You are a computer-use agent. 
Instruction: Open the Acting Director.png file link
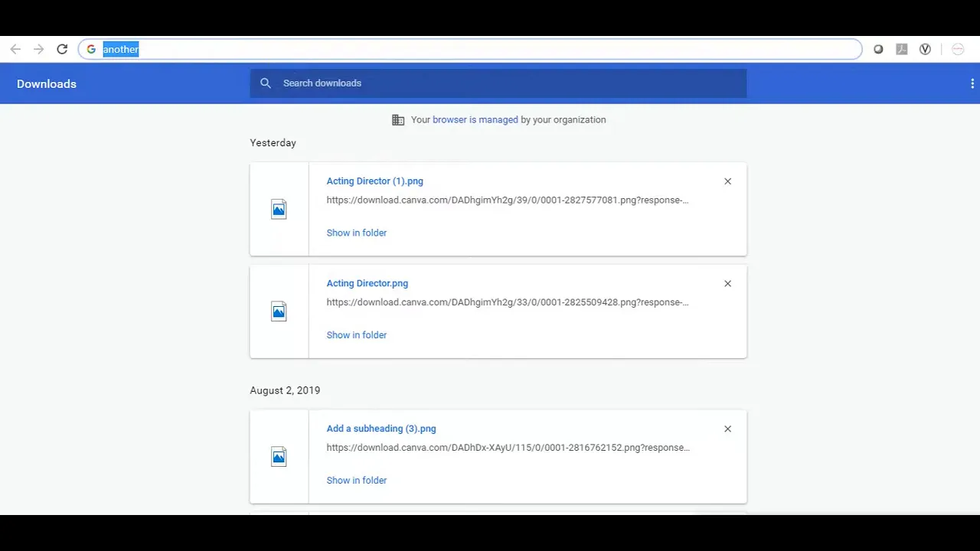[367, 283]
